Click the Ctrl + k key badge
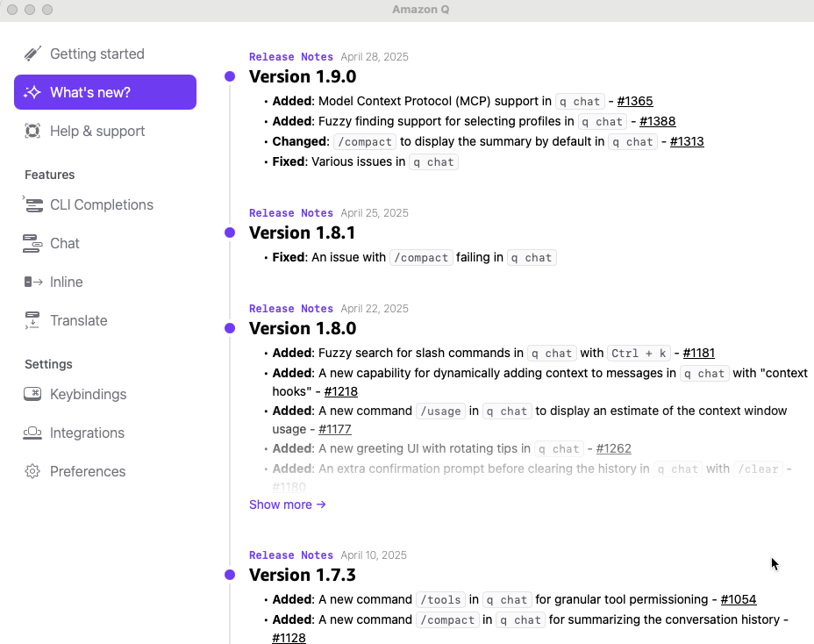The width and height of the screenshot is (814, 644). [639, 354]
